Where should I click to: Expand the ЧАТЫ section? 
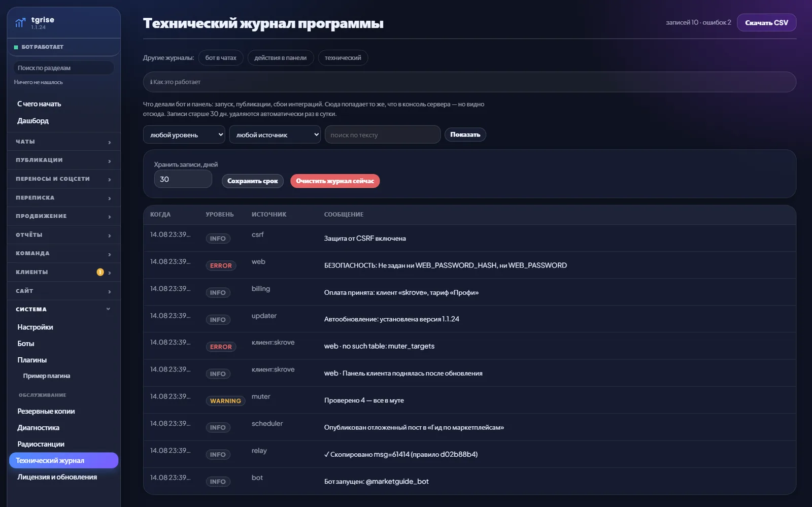click(63, 142)
